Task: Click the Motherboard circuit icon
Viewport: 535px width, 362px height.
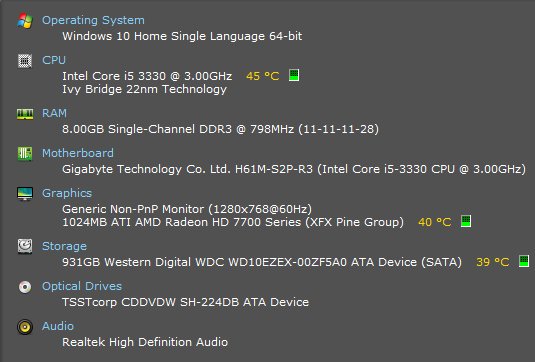Action: click(x=25, y=154)
